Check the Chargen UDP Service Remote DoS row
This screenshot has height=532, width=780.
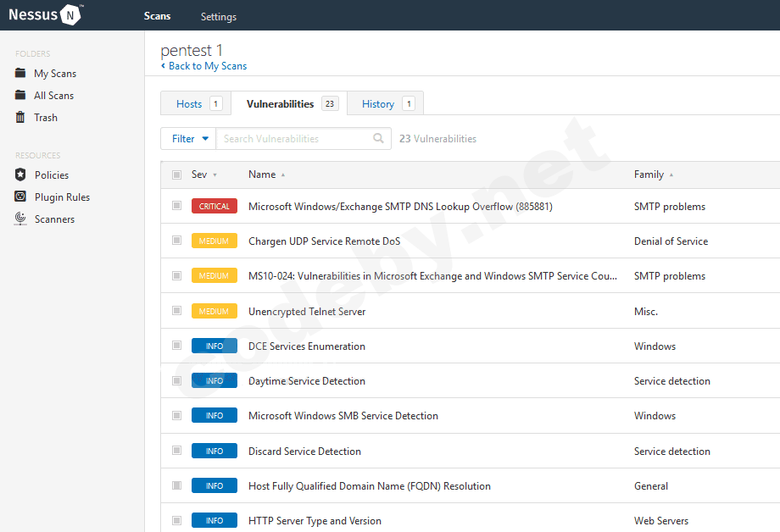[x=176, y=241]
